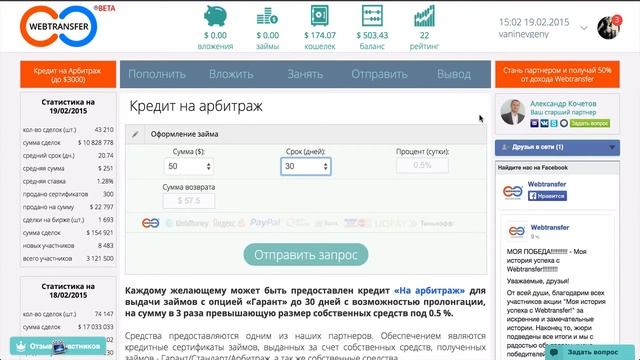Click the Webtransfer logo in the header
640x360 pixels.
point(59,27)
